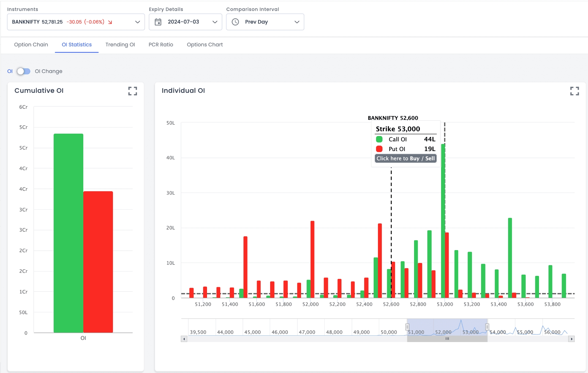This screenshot has height=373, width=588.
Task: Open the PCR Ratio tab
Action: click(161, 44)
